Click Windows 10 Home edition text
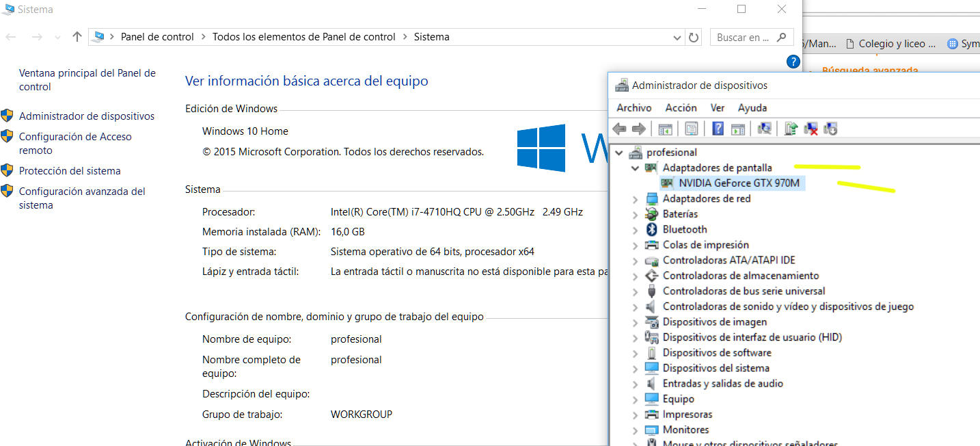This screenshot has width=980, height=446. pos(245,131)
